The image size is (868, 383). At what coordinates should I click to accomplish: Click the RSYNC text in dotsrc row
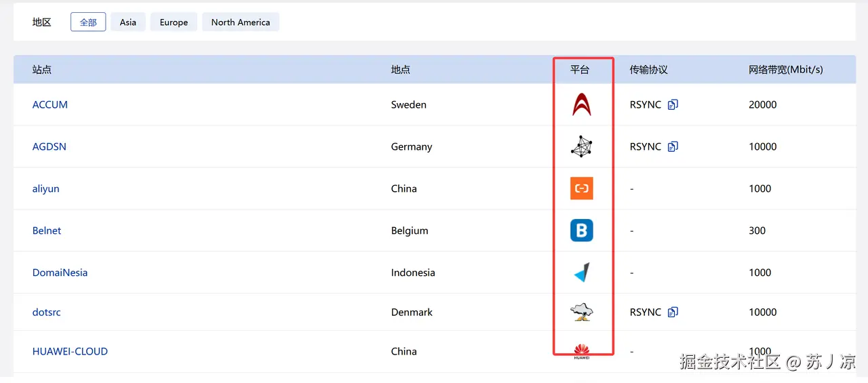click(x=646, y=312)
